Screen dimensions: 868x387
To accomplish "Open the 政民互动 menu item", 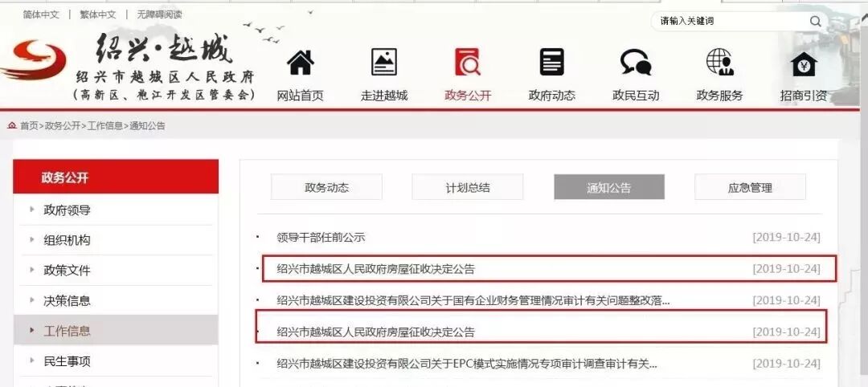I will coord(636,95).
